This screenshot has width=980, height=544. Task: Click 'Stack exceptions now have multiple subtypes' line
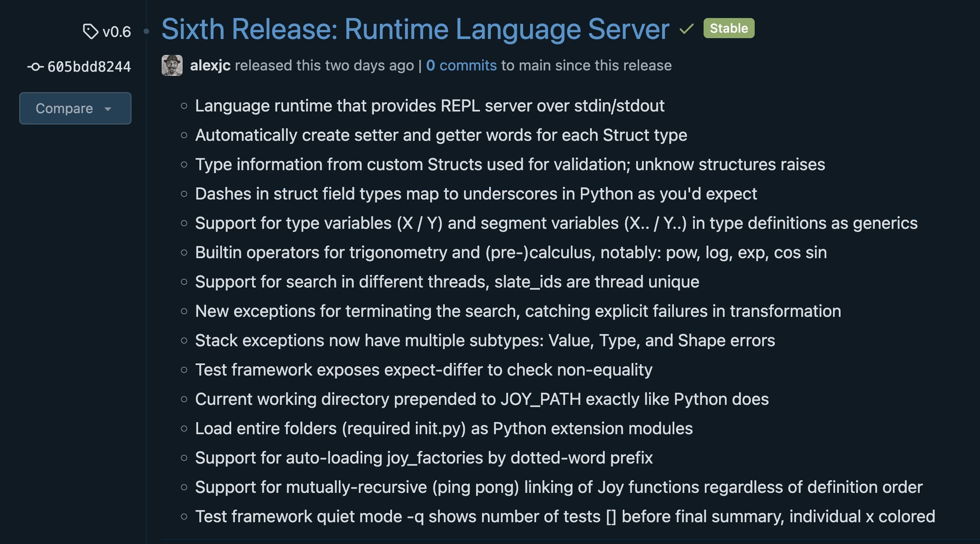485,340
